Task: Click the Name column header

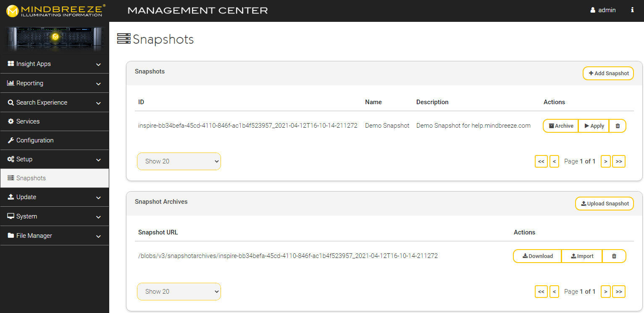Action: tap(373, 102)
